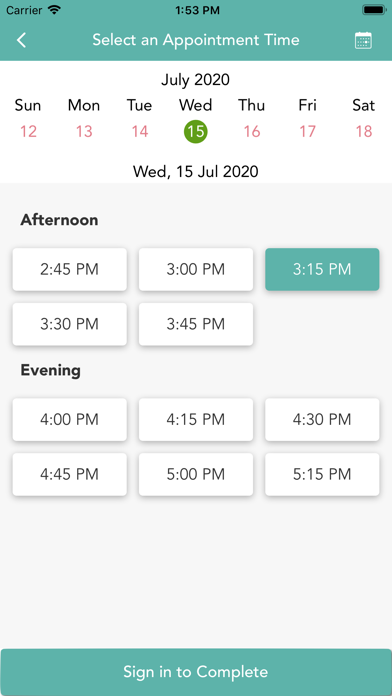Select Thursday 16 date
The width and height of the screenshot is (392, 696).
point(252,131)
